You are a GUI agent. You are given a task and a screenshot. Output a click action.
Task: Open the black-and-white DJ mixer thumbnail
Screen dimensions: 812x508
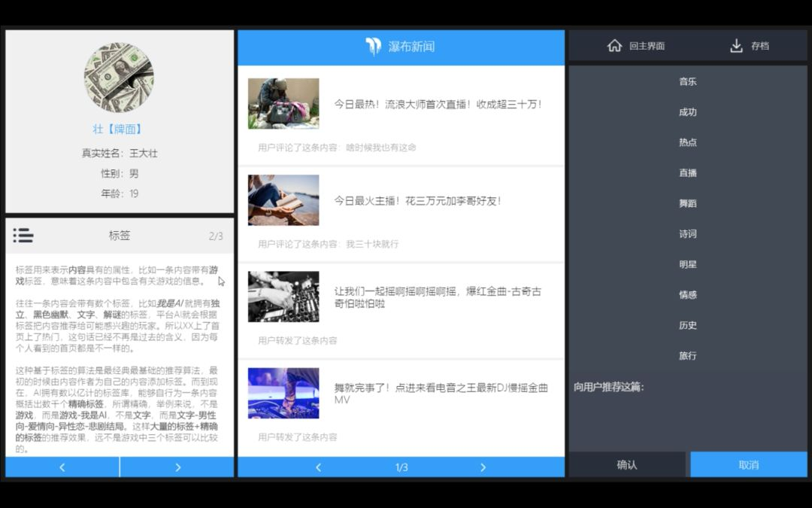pyautogui.click(x=283, y=297)
